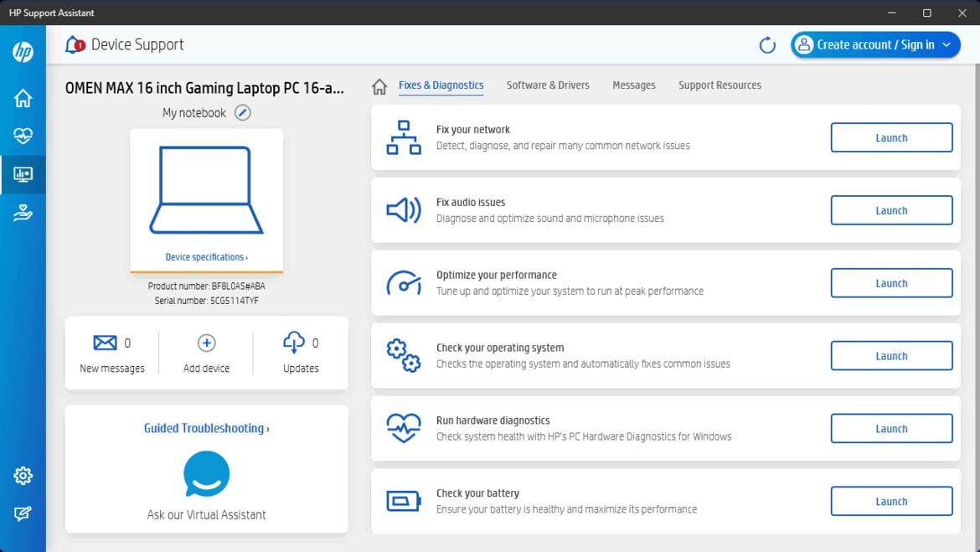The width and height of the screenshot is (980, 552).
Task: Expand the Create account / Sign in dropdown arrow
Action: tap(946, 45)
